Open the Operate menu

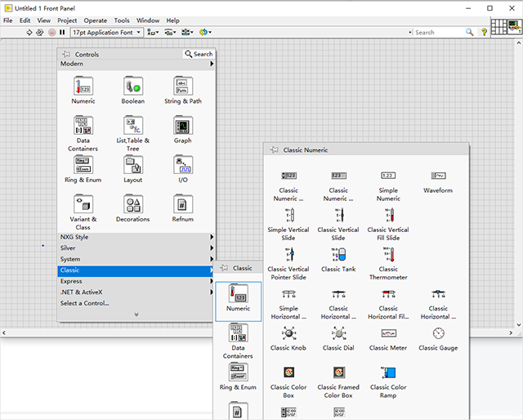[x=95, y=20]
